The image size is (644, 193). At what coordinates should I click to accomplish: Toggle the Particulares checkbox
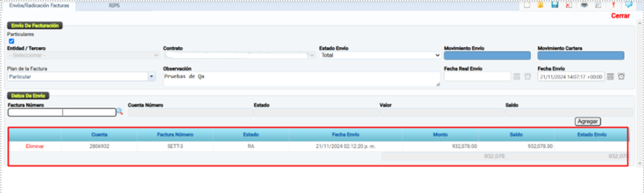(12, 41)
